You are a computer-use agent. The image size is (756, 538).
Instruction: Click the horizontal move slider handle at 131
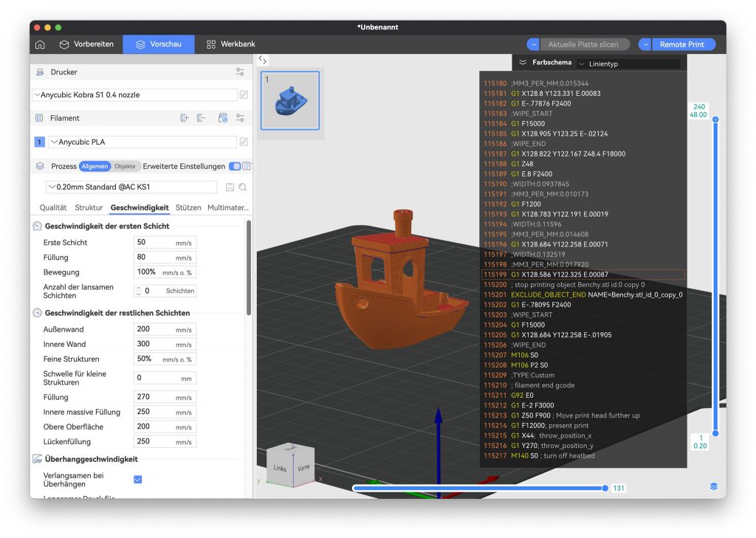(605, 488)
